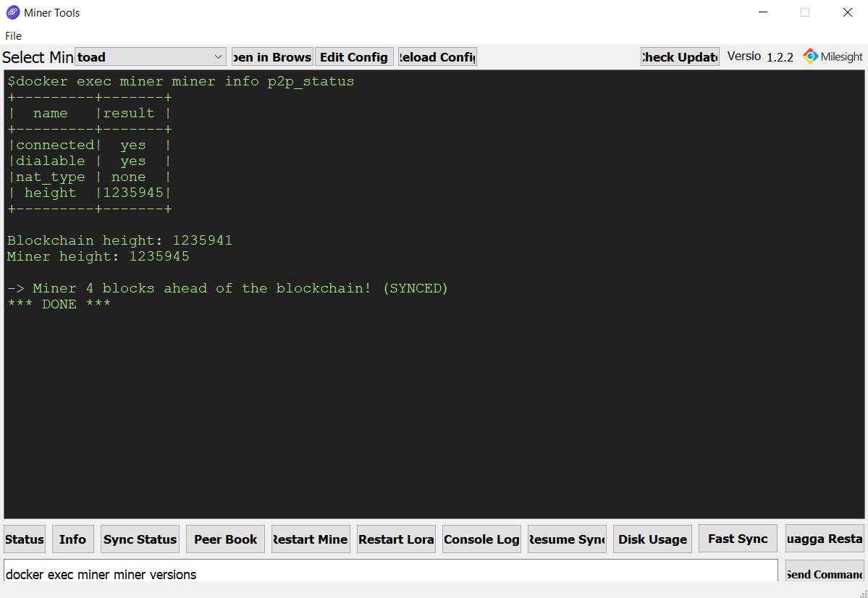This screenshot has width=868, height=598.
Task: Click the SYNCED status line in console
Action: (227, 288)
